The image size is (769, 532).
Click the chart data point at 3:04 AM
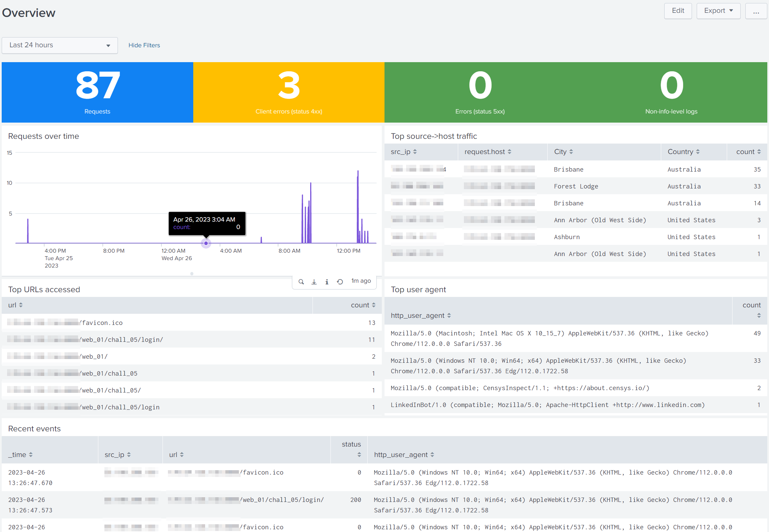pos(206,243)
